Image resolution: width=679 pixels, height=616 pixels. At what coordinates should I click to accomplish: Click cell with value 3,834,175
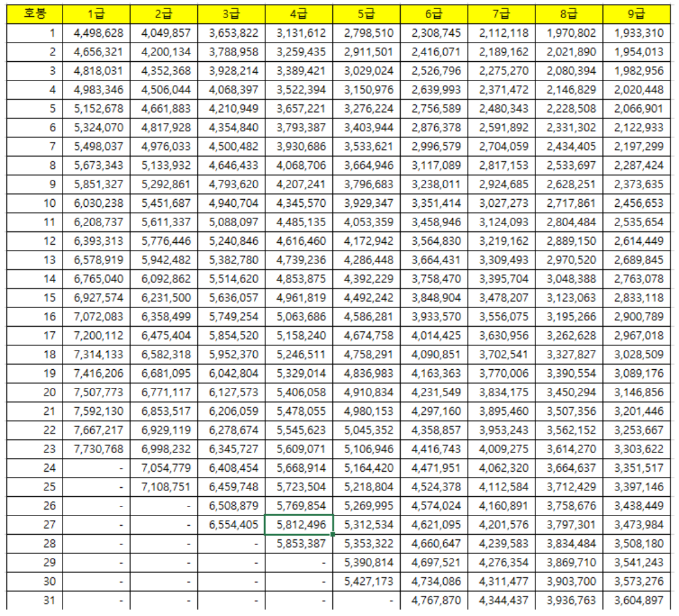[501, 392]
